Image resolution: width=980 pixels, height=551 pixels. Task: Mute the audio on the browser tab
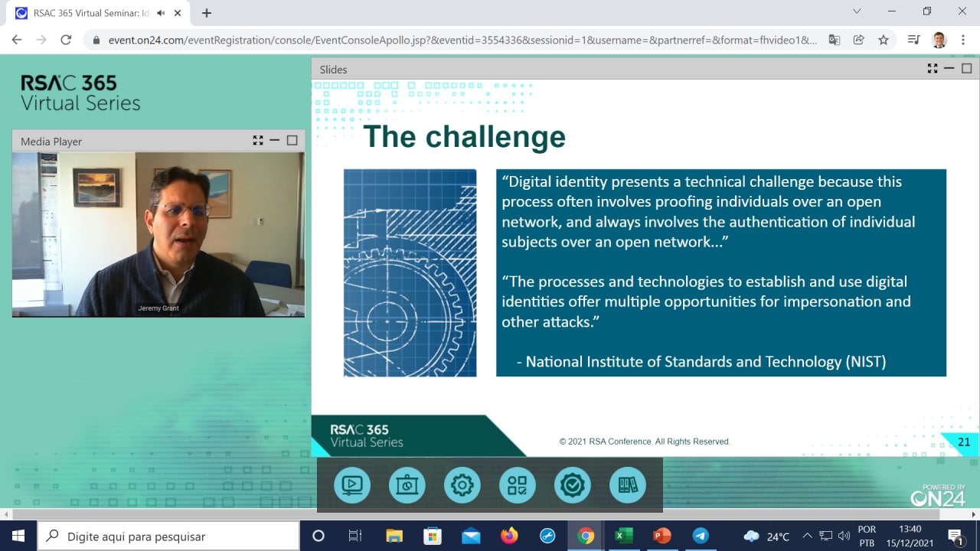tap(161, 13)
